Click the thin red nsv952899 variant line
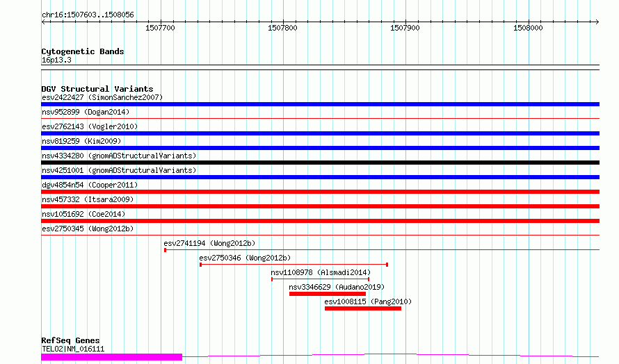This screenshot has height=364, width=619. tap(320, 118)
